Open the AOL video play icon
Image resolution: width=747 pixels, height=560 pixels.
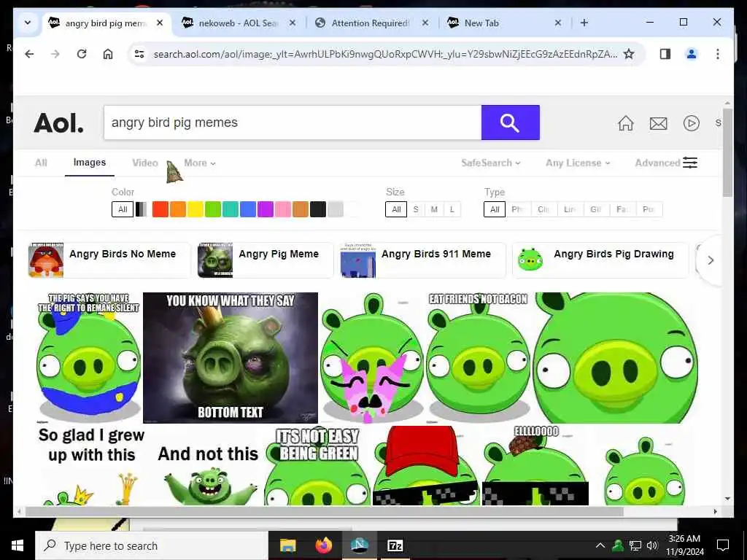click(692, 123)
